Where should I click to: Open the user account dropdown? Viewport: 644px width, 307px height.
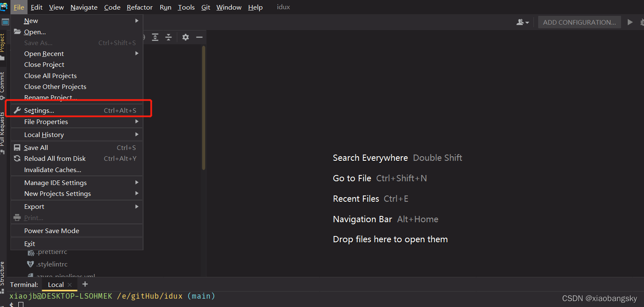click(x=523, y=22)
